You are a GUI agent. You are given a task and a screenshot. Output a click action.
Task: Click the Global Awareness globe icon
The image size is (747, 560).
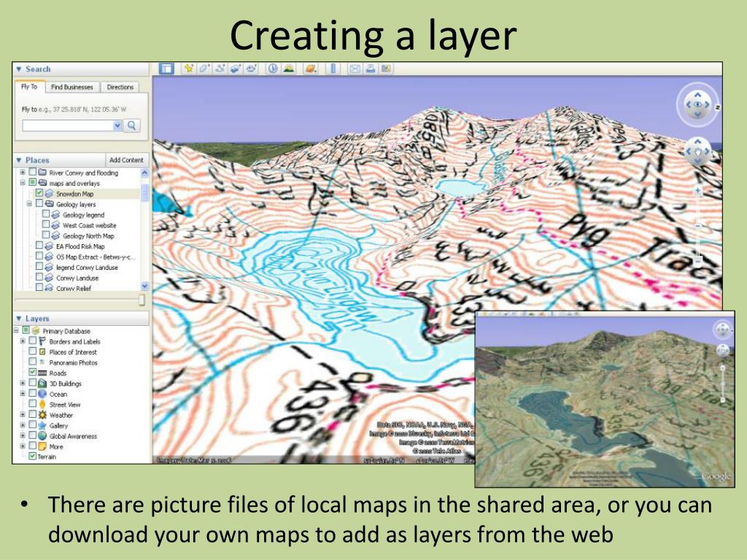coord(42,436)
